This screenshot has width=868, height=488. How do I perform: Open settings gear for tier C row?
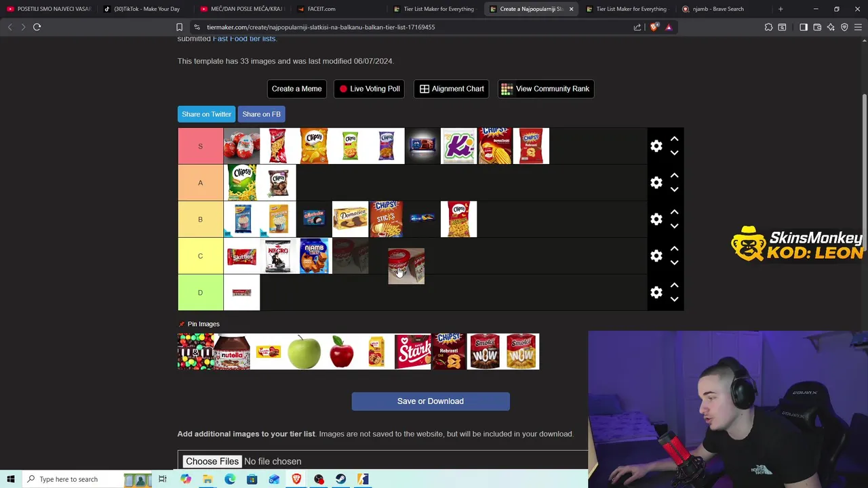click(656, 256)
